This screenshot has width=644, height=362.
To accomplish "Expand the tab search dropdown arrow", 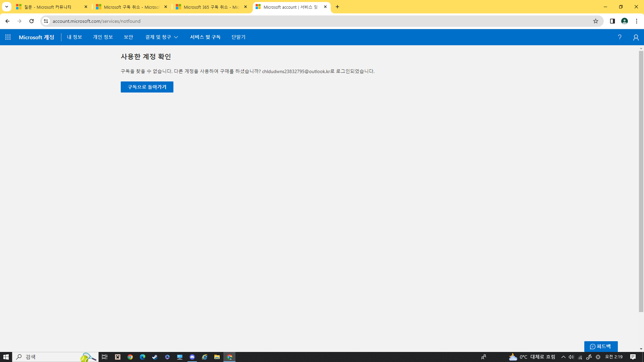I will (7, 7).
